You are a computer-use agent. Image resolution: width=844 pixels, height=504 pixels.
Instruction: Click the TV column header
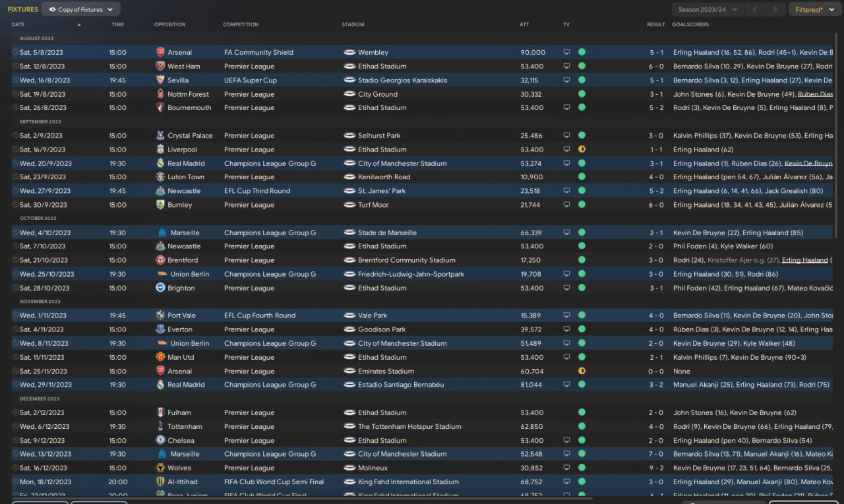coord(566,24)
